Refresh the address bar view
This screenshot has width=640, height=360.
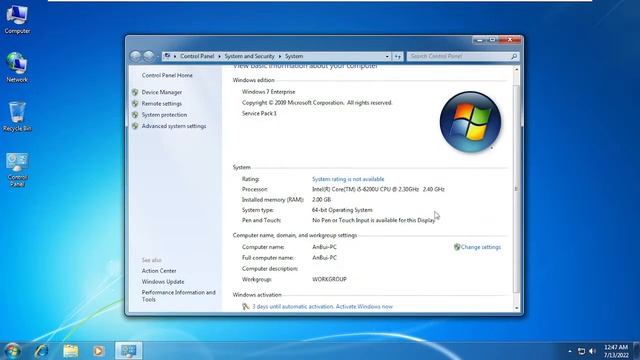pos(398,56)
